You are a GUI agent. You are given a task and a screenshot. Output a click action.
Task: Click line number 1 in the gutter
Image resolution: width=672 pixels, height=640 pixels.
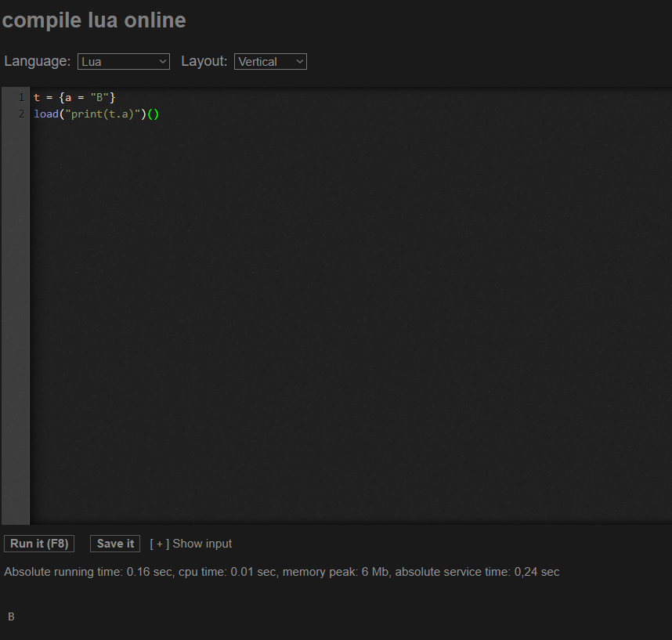21,98
